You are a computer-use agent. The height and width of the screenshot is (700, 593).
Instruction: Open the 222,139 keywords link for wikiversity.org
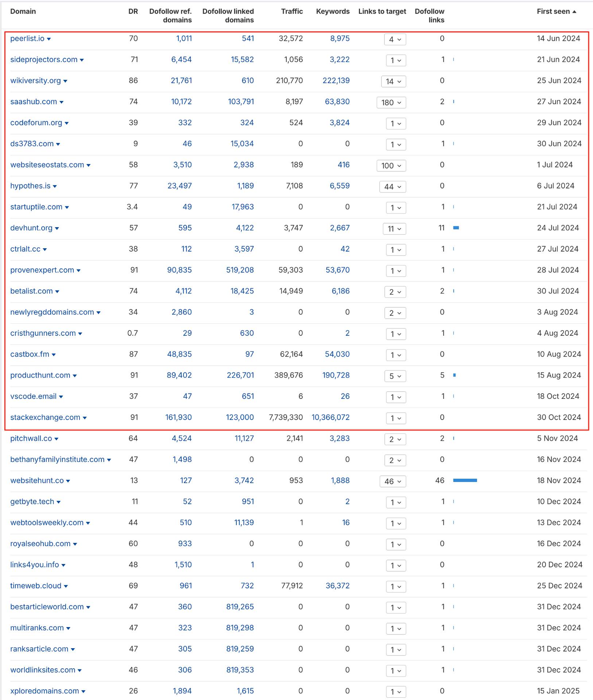[x=336, y=81]
